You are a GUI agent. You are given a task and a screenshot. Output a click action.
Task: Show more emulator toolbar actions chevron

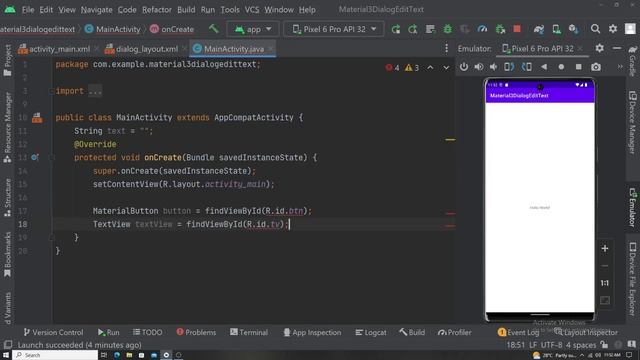pos(620,67)
